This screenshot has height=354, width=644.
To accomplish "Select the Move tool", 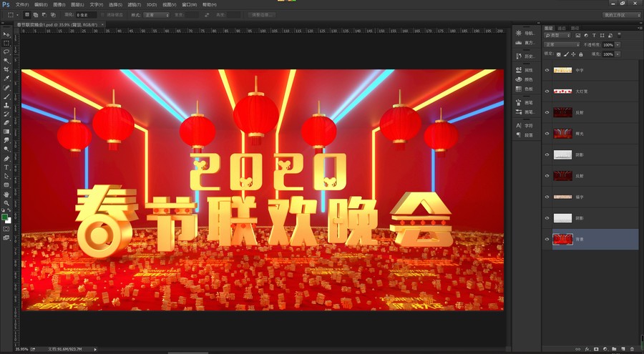I will [x=6, y=34].
